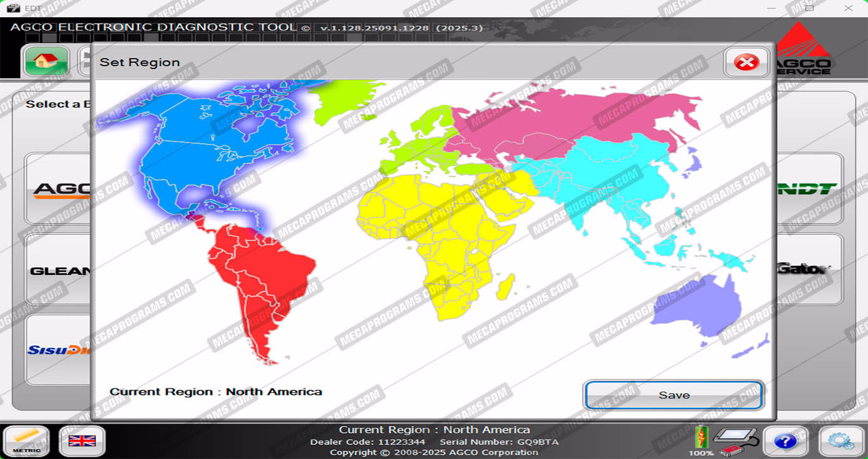Select the Gleaner brand tile
The image size is (868, 459).
pyautogui.click(x=58, y=271)
